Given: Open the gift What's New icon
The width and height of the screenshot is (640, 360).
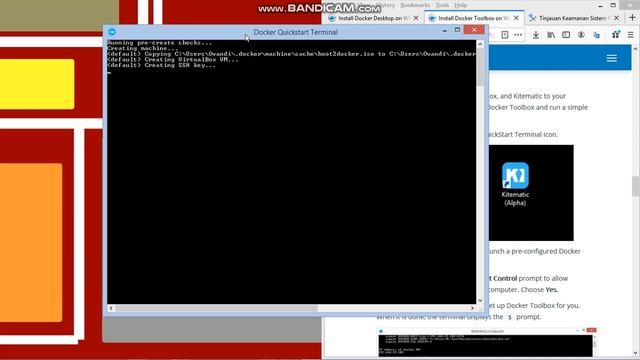Looking at the screenshot, I should [616, 35].
